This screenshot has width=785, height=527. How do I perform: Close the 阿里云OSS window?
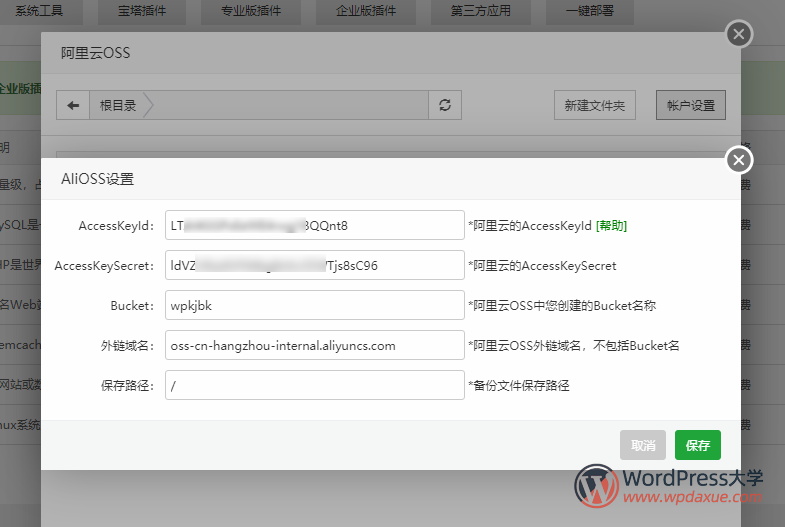point(738,34)
